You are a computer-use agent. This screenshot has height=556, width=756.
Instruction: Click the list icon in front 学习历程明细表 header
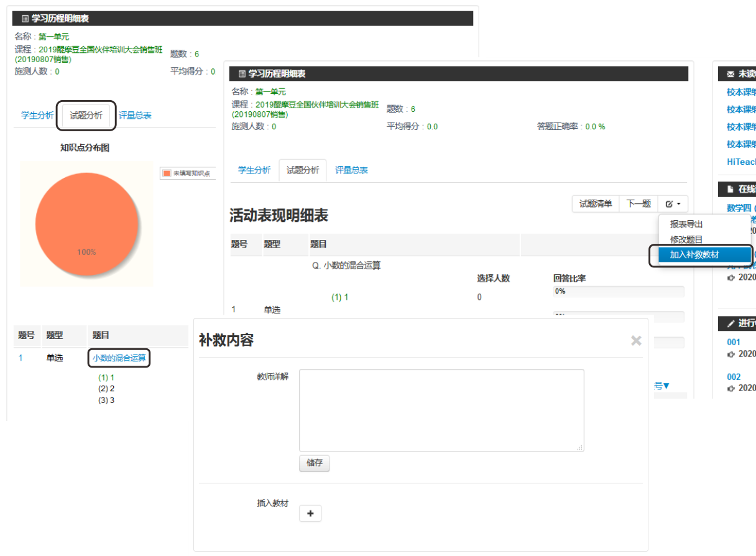242,74
